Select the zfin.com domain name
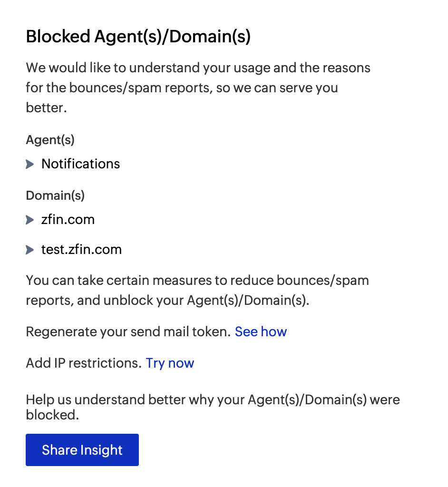The width and height of the screenshot is (448, 487). [x=68, y=220]
